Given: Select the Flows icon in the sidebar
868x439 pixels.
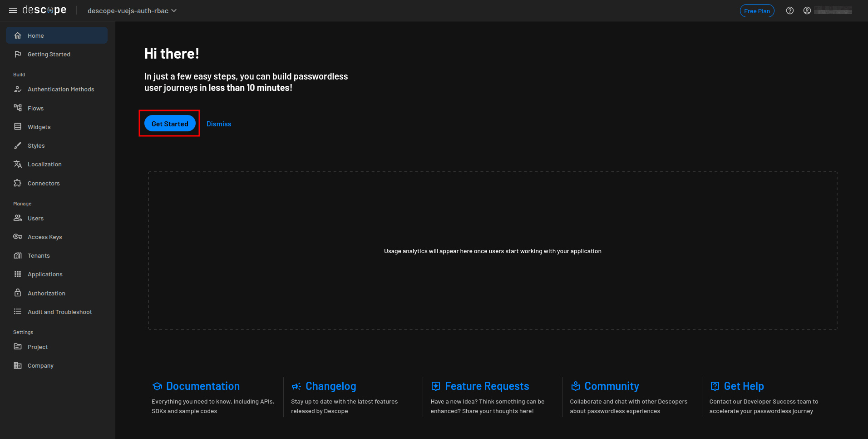Looking at the screenshot, I should (x=18, y=108).
